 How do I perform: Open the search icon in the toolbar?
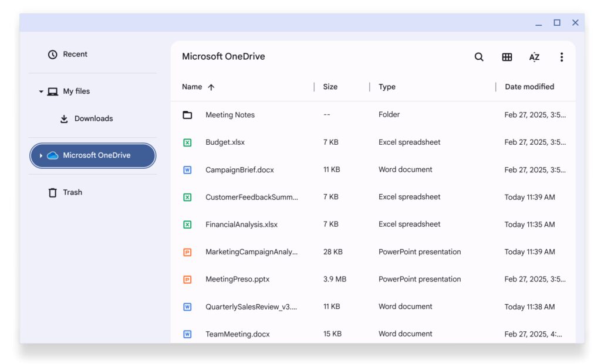[x=479, y=57]
